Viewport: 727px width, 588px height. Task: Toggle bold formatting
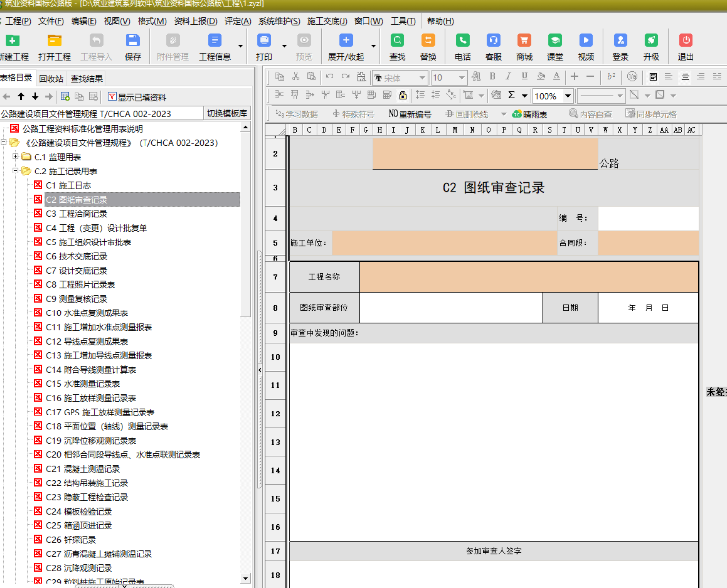[x=492, y=77]
